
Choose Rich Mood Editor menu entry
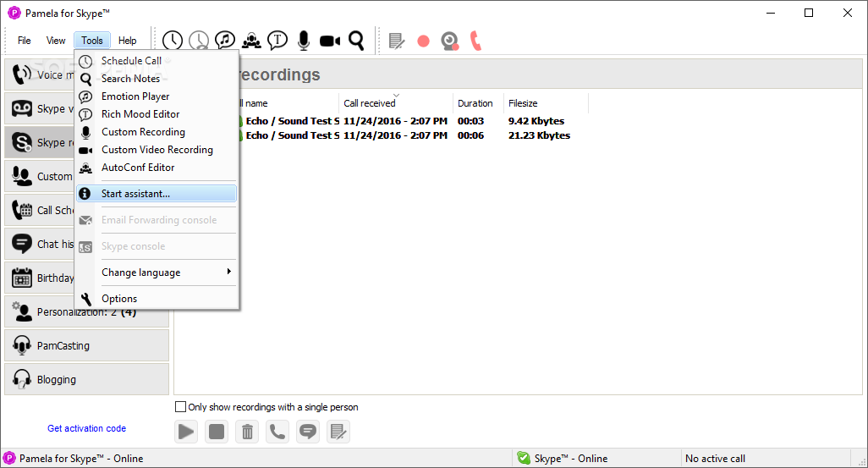point(157,114)
